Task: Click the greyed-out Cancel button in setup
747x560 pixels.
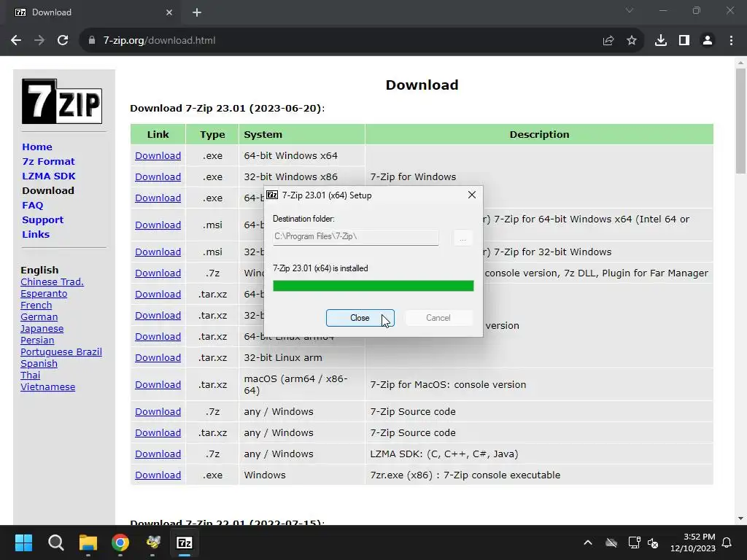Action: tap(438, 318)
